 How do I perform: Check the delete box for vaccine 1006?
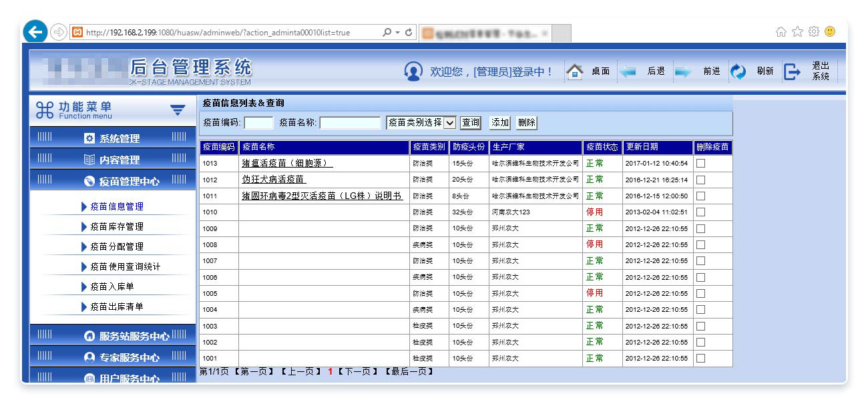click(700, 277)
